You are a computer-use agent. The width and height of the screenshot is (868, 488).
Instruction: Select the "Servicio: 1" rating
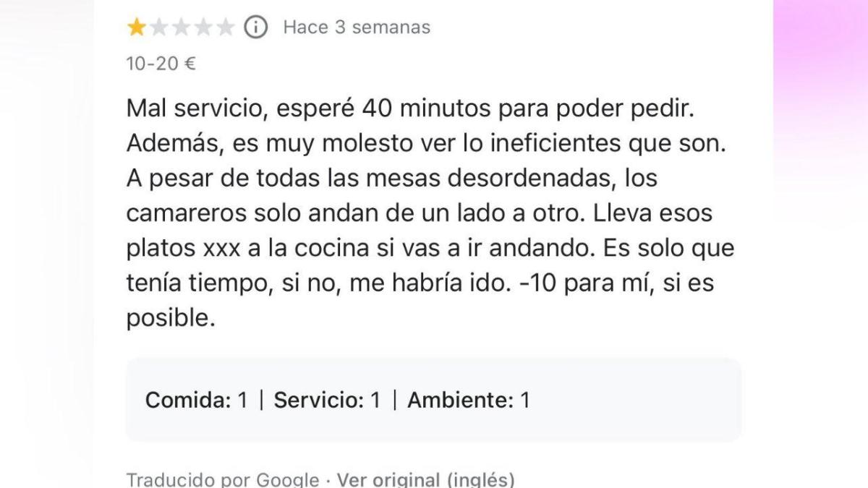pyautogui.click(x=327, y=400)
